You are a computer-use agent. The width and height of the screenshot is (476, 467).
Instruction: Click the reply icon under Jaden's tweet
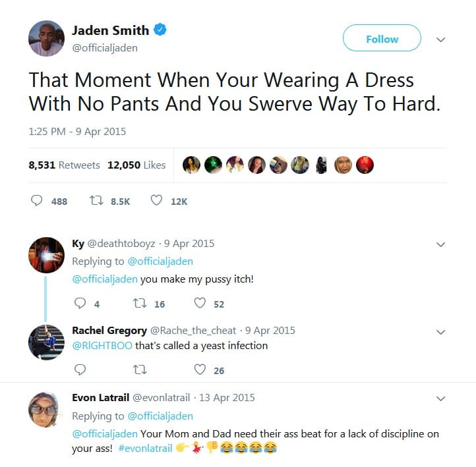point(37,200)
